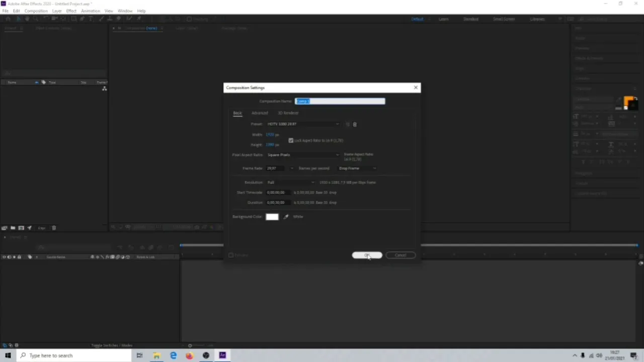
Task: Click the Start Timecode field
Action: (x=279, y=193)
